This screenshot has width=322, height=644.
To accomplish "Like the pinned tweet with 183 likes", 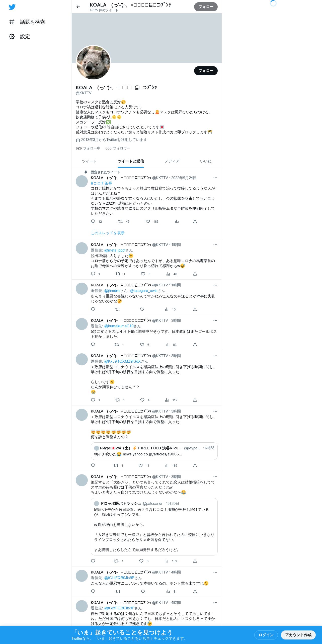I will (148, 221).
